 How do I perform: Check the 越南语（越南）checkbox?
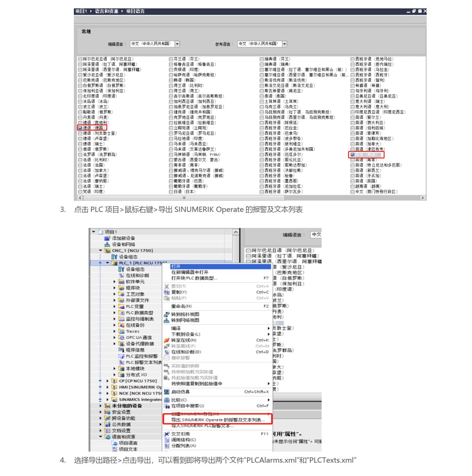(x=352, y=186)
